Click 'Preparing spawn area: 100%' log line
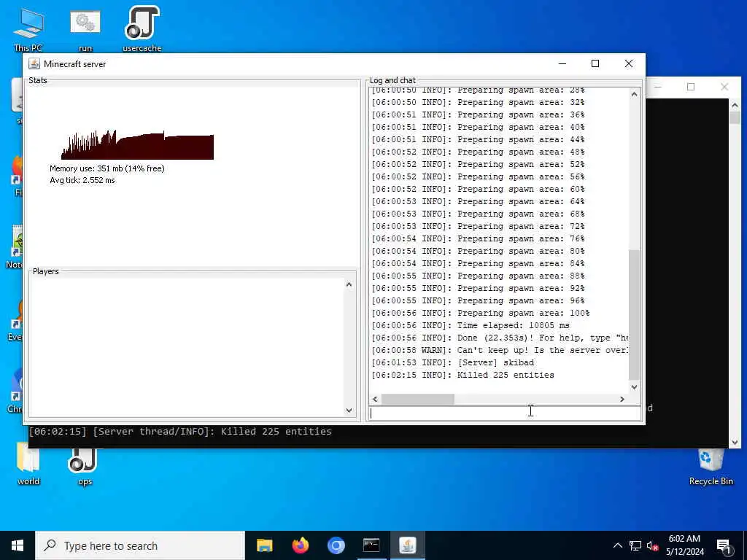Viewport: 747px width, 560px height. point(480,314)
